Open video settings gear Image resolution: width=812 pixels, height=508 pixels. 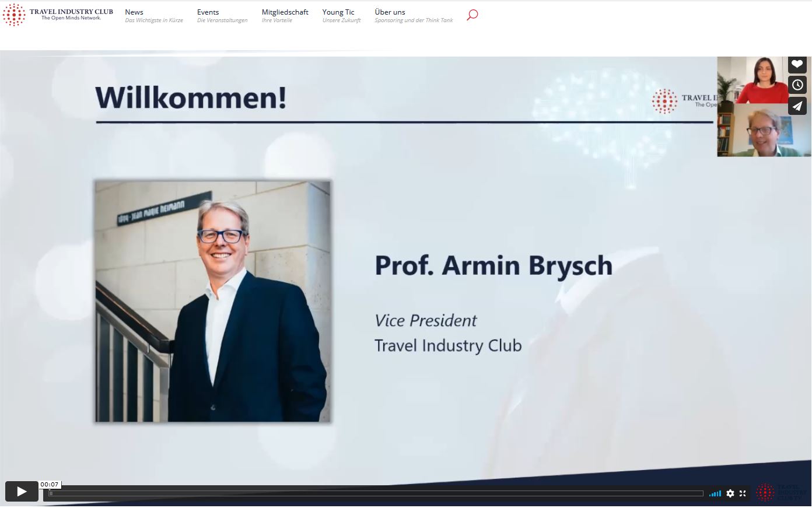click(x=730, y=493)
